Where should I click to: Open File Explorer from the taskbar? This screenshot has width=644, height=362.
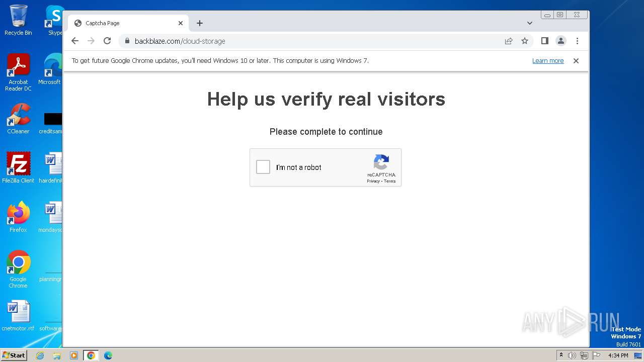[x=57, y=355]
